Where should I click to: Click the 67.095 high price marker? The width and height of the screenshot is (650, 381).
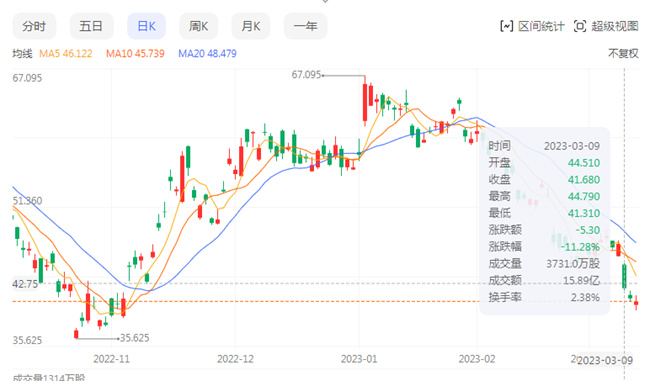pos(306,75)
